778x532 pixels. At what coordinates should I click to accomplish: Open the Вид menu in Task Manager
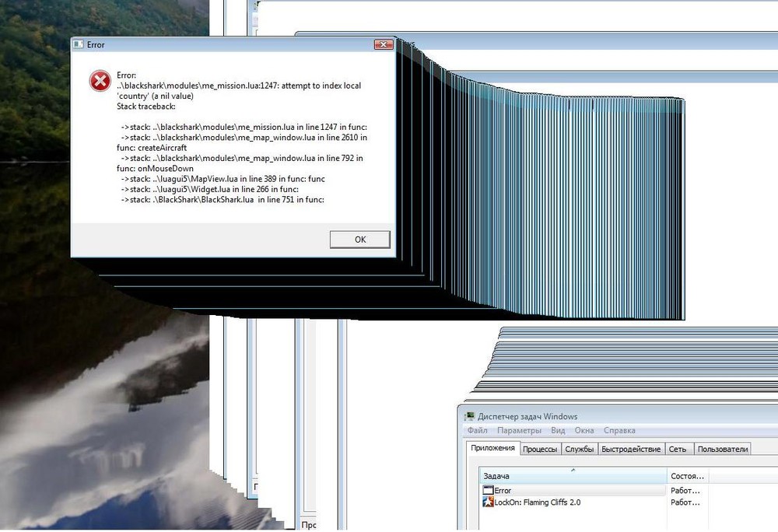click(x=558, y=430)
